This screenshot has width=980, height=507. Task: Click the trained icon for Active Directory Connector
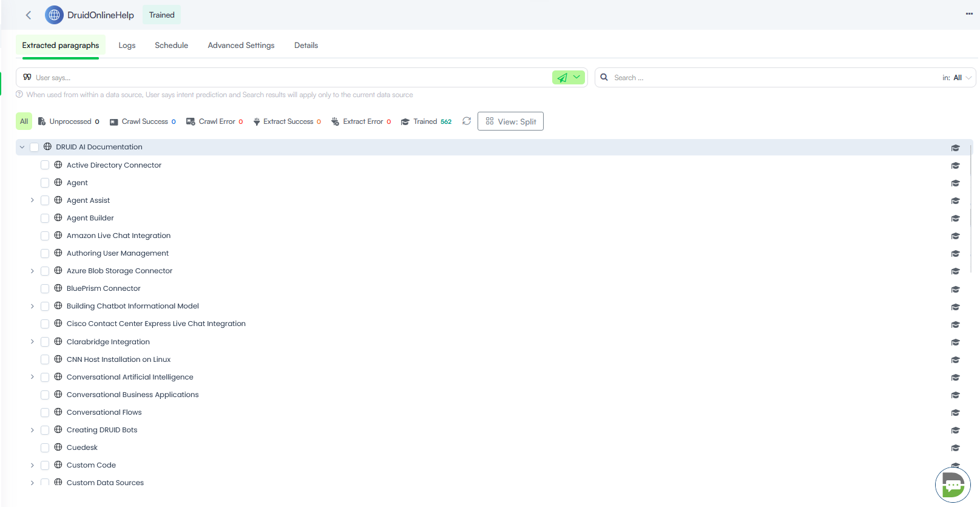956,165
